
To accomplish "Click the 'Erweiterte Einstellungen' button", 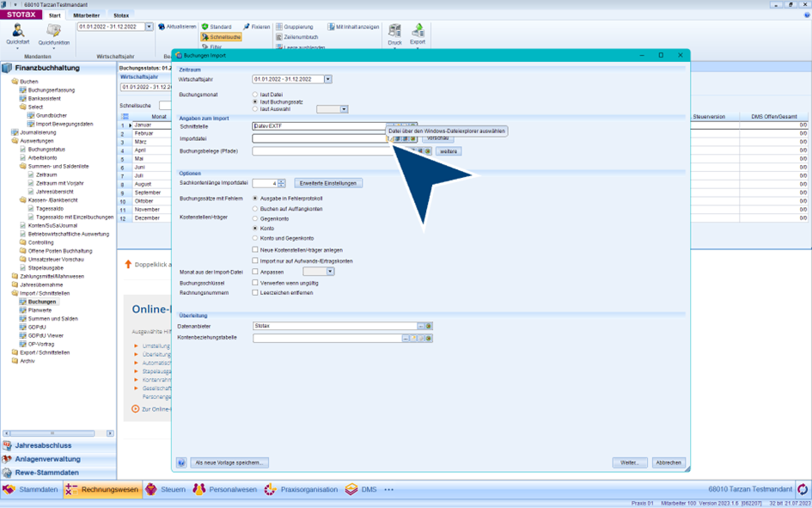I will pyautogui.click(x=328, y=183).
